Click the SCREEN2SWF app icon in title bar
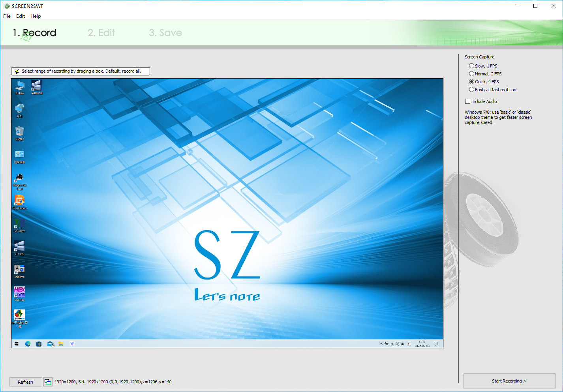563x392 pixels. point(7,6)
